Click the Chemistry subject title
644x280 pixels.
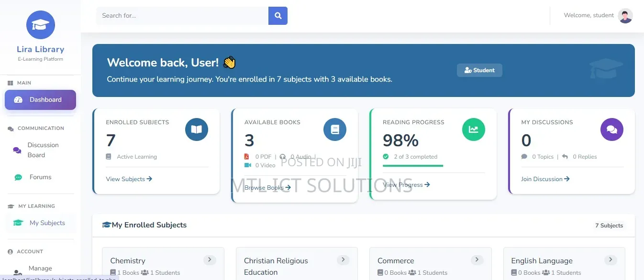coord(128,261)
